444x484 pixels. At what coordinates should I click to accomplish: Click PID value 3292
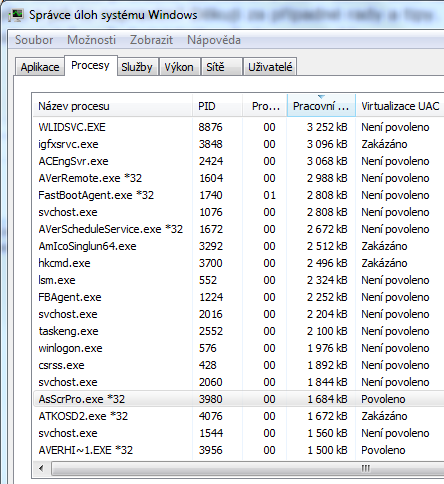(x=210, y=246)
